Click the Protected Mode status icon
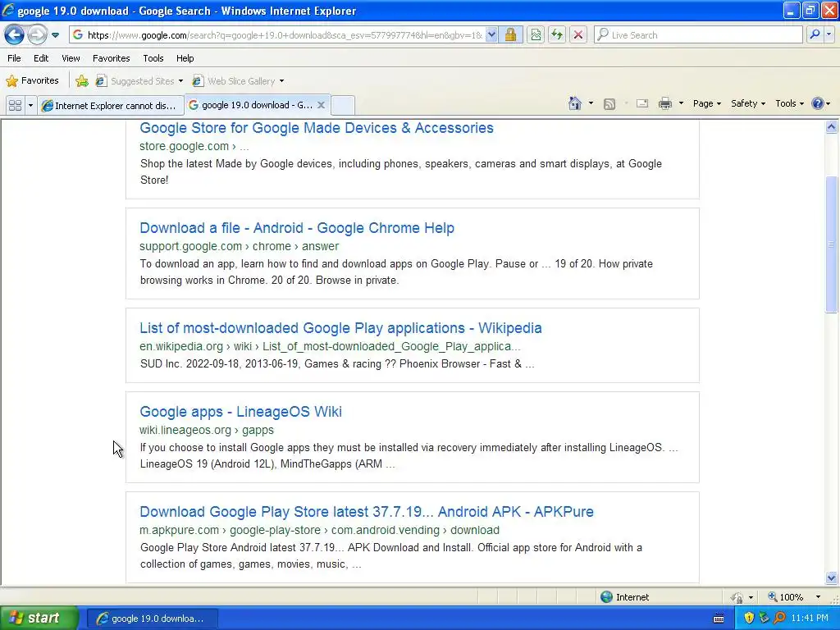Screen dimensions: 840x630 click(737, 597)
